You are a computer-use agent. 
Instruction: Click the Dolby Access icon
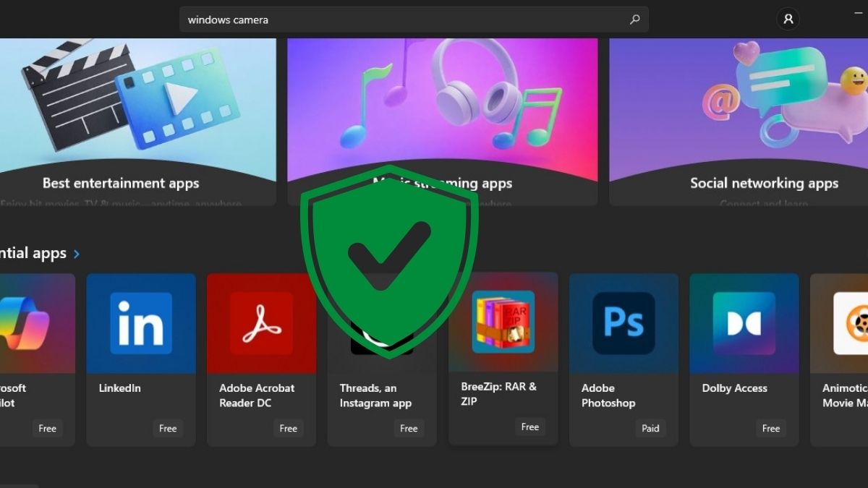[x=744, y=323]
